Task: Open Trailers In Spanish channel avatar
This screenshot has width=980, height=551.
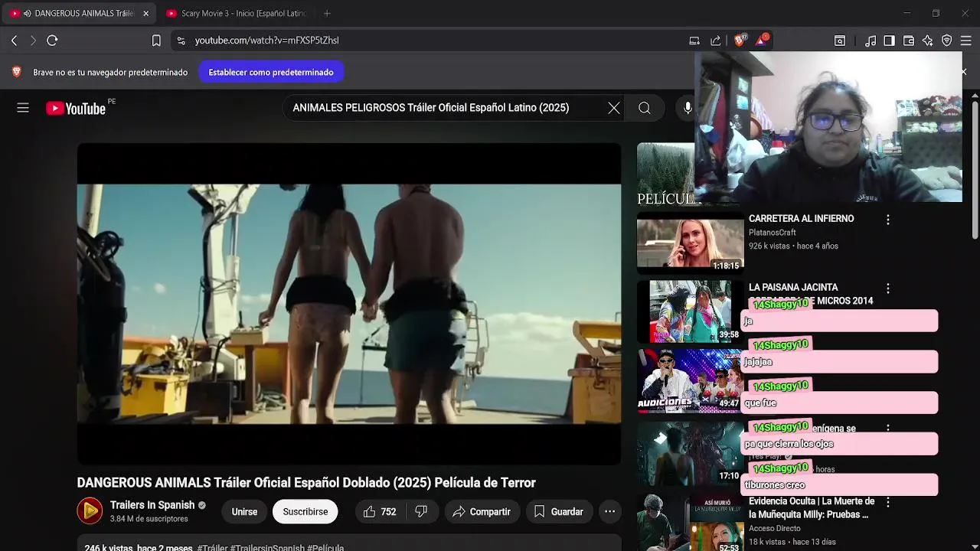Action: [x=90, y=511]
